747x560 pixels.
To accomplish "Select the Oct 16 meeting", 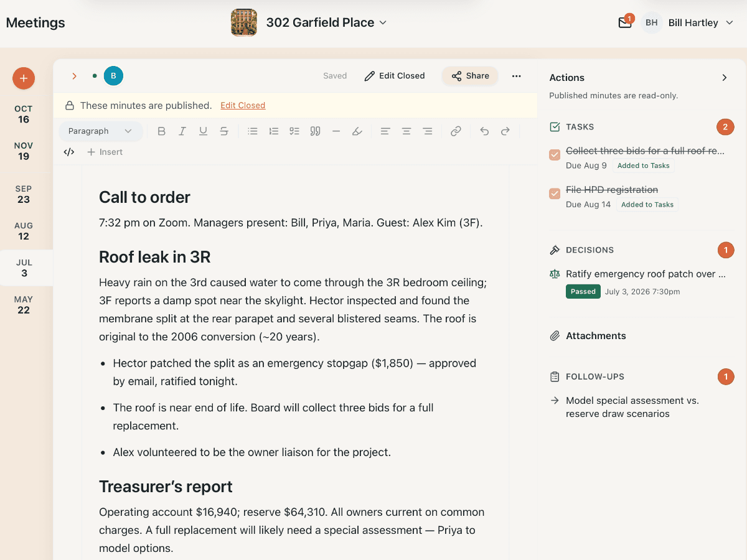I will click(24, 114).
